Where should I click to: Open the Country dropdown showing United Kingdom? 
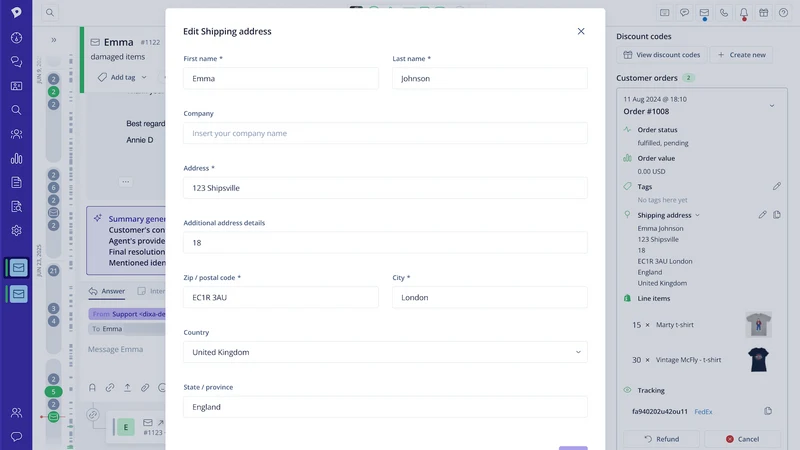click(385, 352)
